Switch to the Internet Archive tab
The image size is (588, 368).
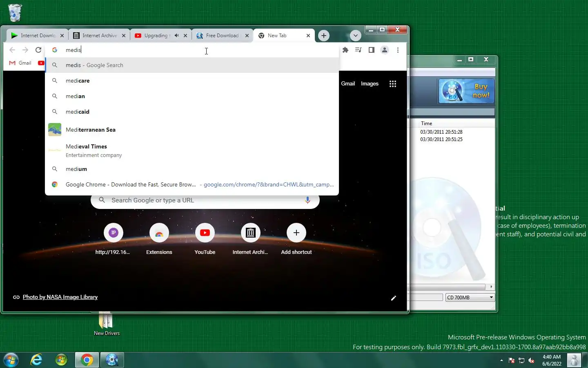click(x=100, y=36)
